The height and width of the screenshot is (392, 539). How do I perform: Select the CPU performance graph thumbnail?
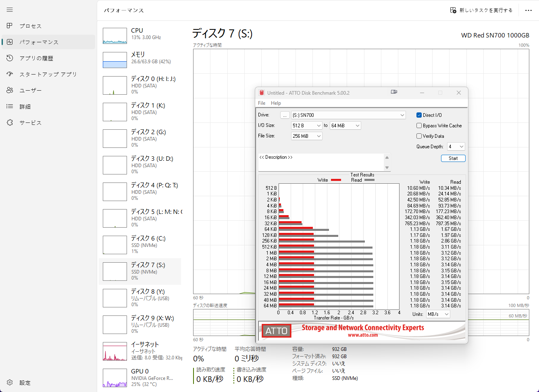115,36
